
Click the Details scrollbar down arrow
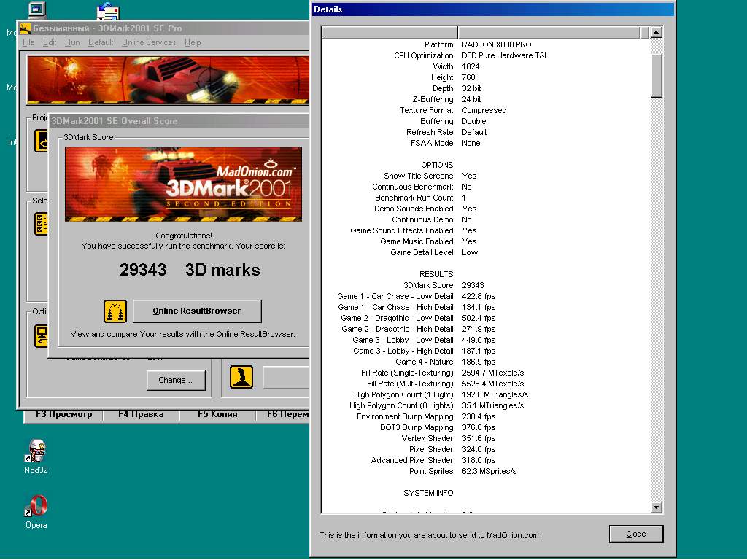tap(656, 507)
